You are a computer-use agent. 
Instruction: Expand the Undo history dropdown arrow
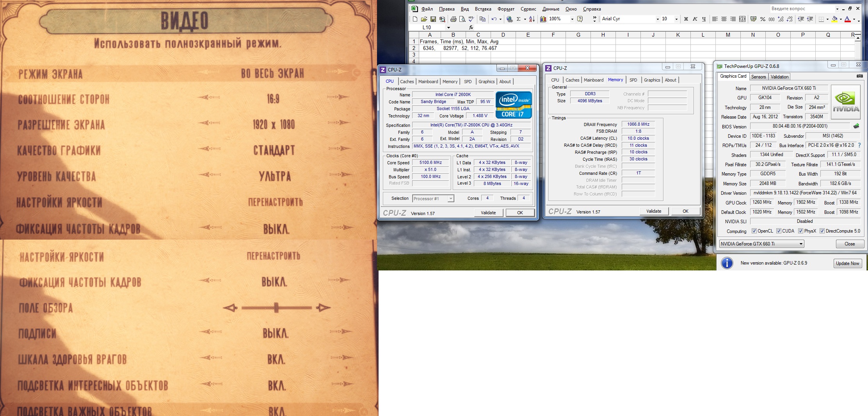click(x=500, y=19)
